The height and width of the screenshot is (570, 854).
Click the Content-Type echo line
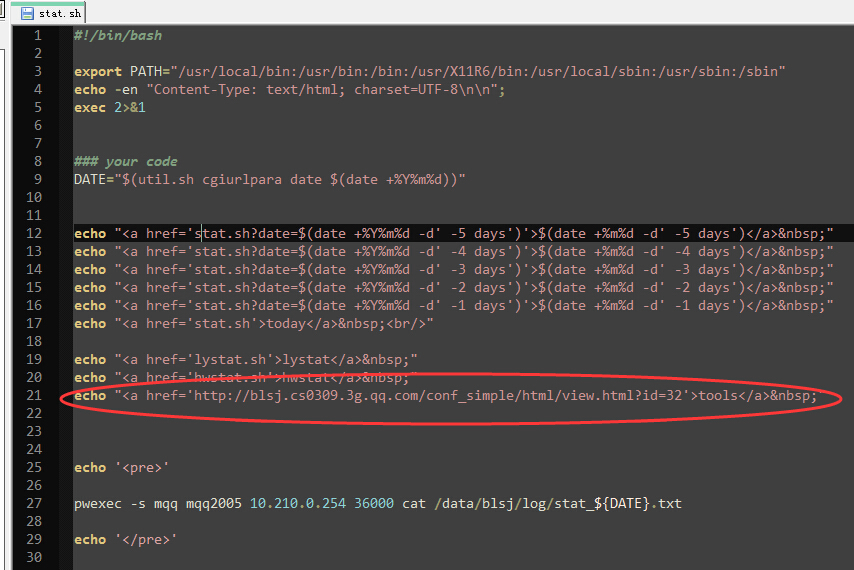pos(290,89)
